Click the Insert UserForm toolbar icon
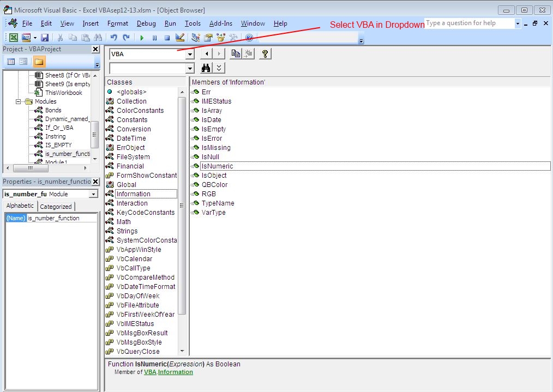The image size is (553, 392). [x=26, y=38]
